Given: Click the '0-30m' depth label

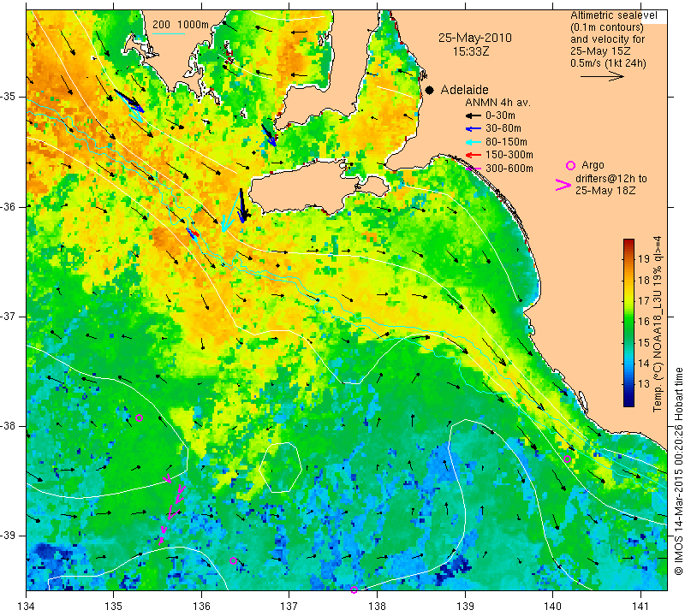Looking at the screenshot, I should pyautogui.click(x=500, y=115).
